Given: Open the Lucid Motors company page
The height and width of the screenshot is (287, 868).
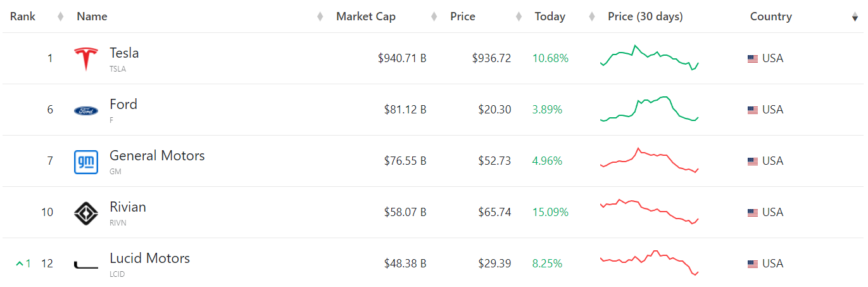Looking at the screenshot, I should pyautogui.click(x=149, y=258).
